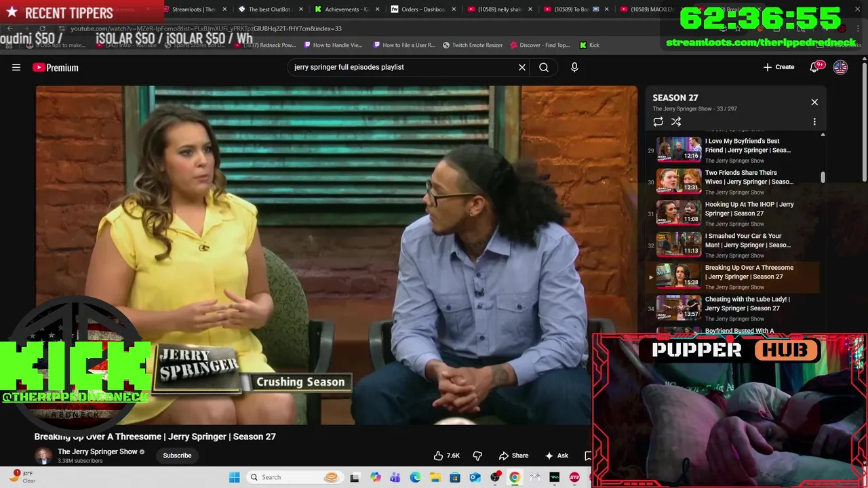Close the 'The best ChatBot' tab
This screenshot has width=868, height=488.
coord(301,9)
